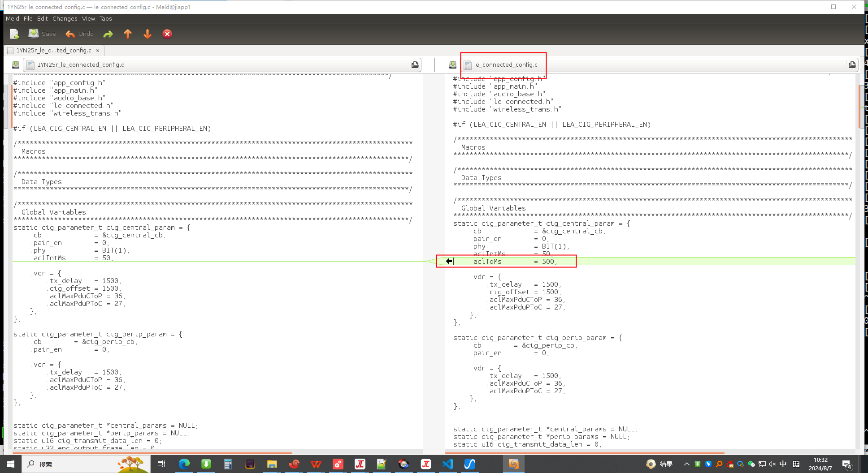The width and height of the screenshot is (868, 473).
Task: Open the Edit menu
Action: (x=42, y=18)
